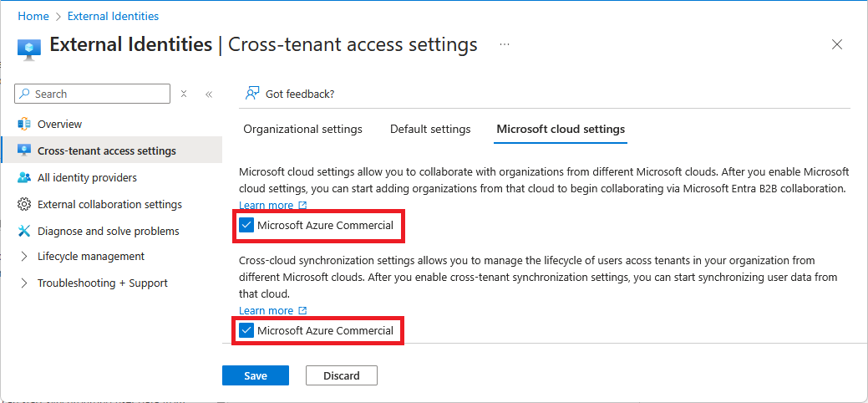Click the Cross-tenant access settings icon
Viewport: 868px width, 403px height.
24,151
